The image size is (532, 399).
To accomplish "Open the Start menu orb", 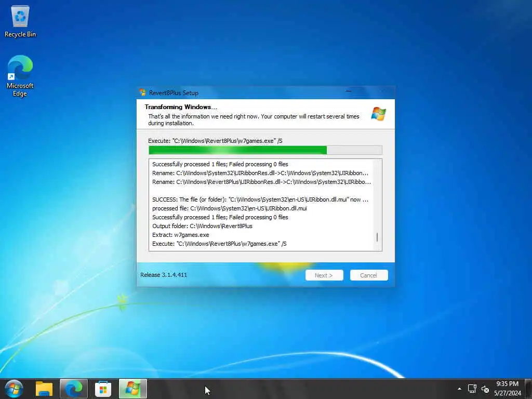I will pyautogui.click(x=14, y=389).
